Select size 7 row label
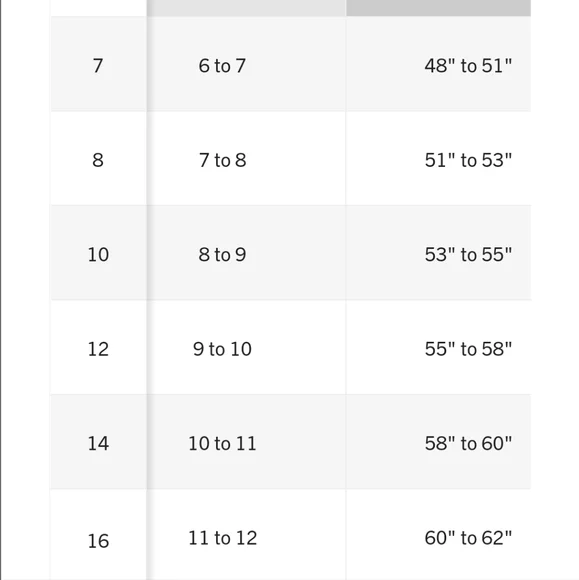 (98, 65)
